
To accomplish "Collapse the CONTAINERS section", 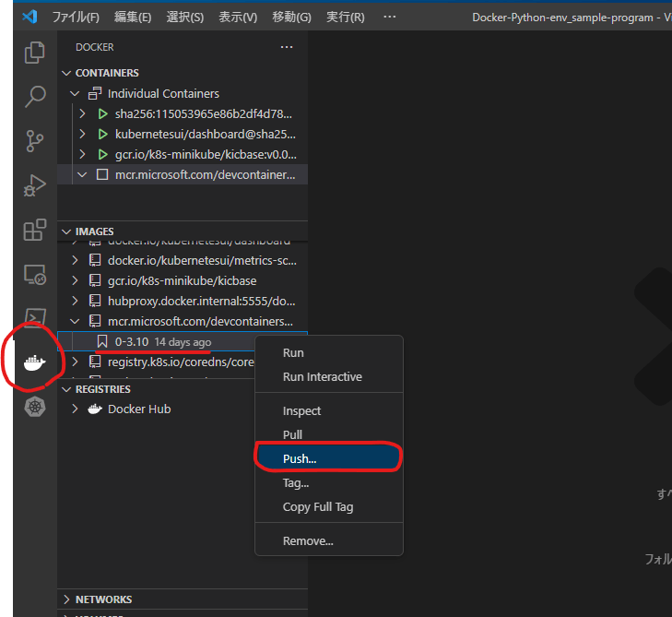I will (66, 73).
